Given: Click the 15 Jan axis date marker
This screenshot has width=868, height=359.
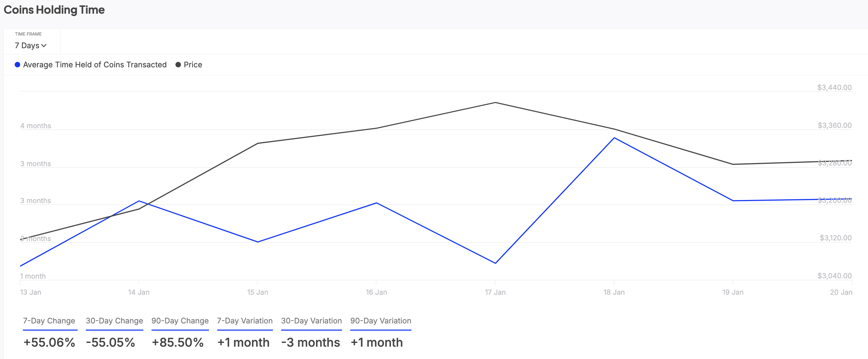Looking at the screenshot, I should click(x=258, y=292).
